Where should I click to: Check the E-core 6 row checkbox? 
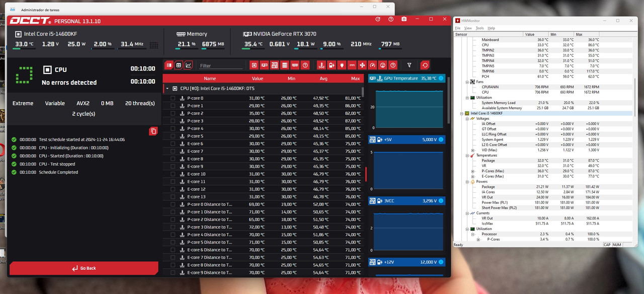coord(173,143)
